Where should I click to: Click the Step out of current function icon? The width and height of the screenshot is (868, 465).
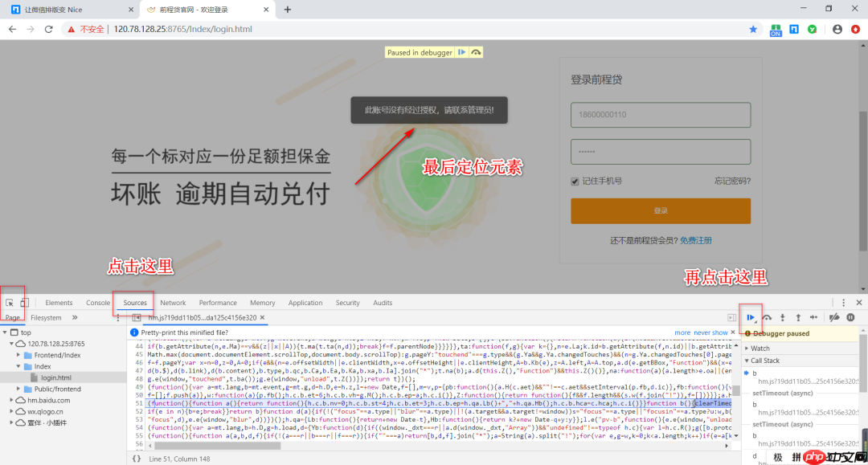[798, 317]
